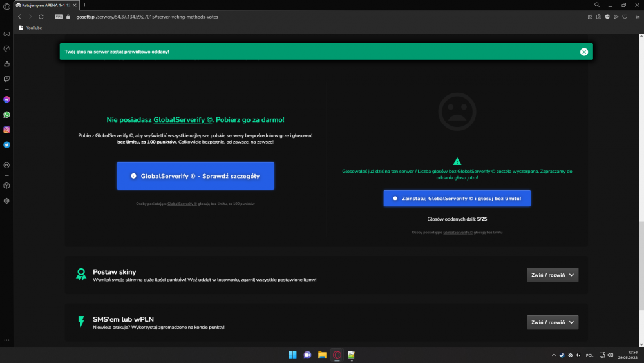Open the Opera menu logo

point(6,6)
